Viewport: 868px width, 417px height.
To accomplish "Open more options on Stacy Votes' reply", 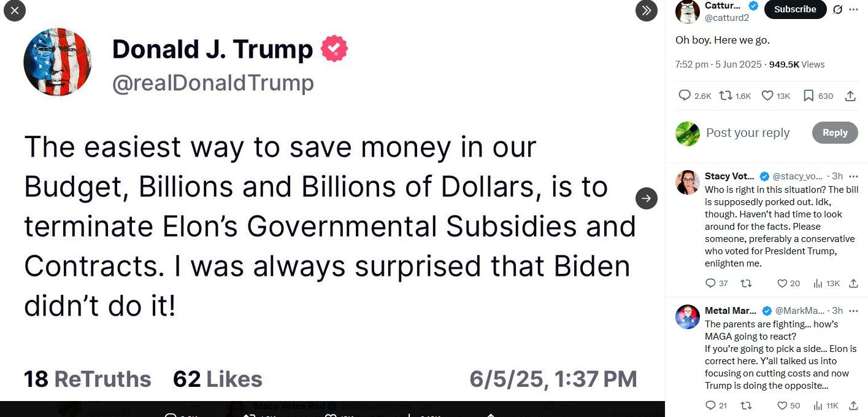I will tap(853, 176).
